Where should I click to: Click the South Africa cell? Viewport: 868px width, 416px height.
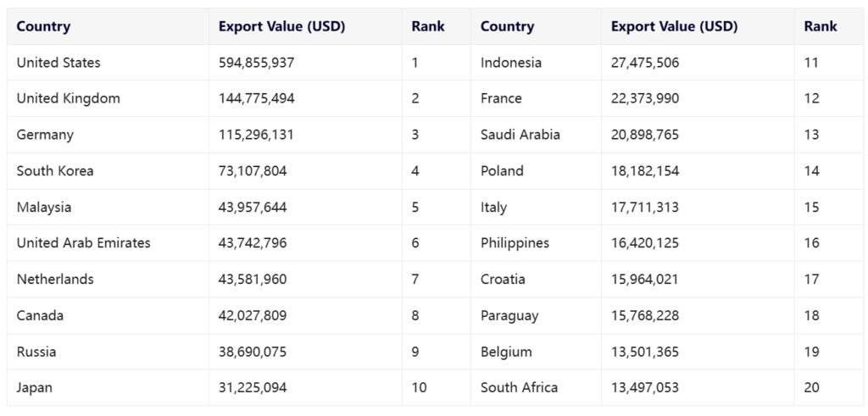pyautogui.click(x=519, y=388)
